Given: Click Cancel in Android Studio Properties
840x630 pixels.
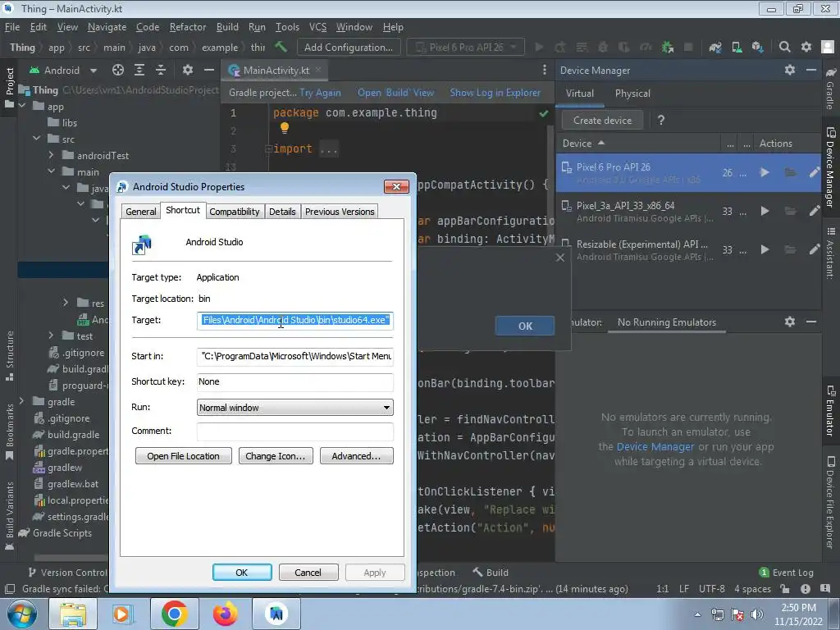Looking at the screenshot, I should click(308, 572).
